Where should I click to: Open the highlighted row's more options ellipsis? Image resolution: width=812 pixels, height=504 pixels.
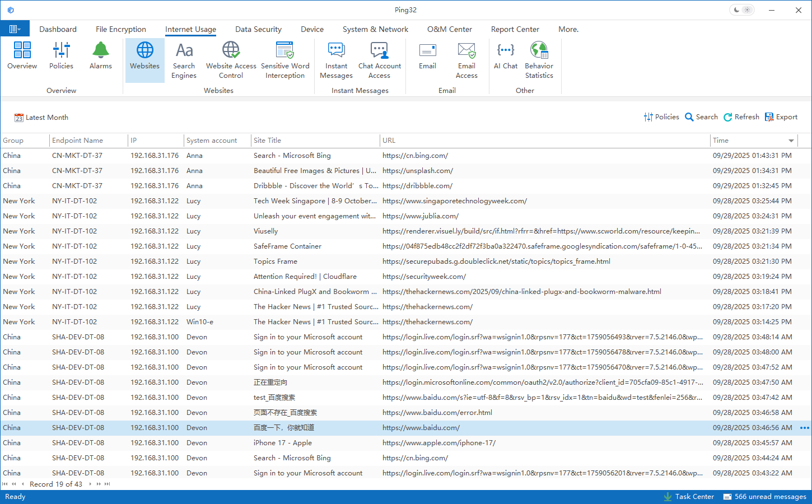pos(804,428)
